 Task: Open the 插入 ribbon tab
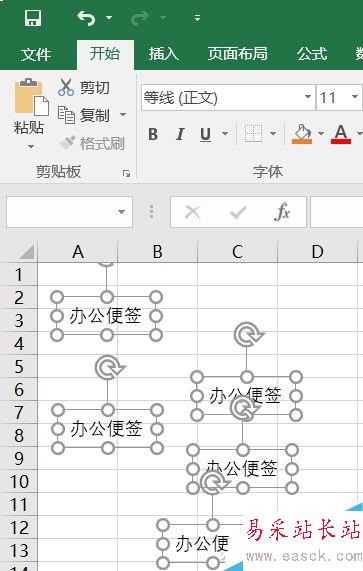[x=163, y=54]
